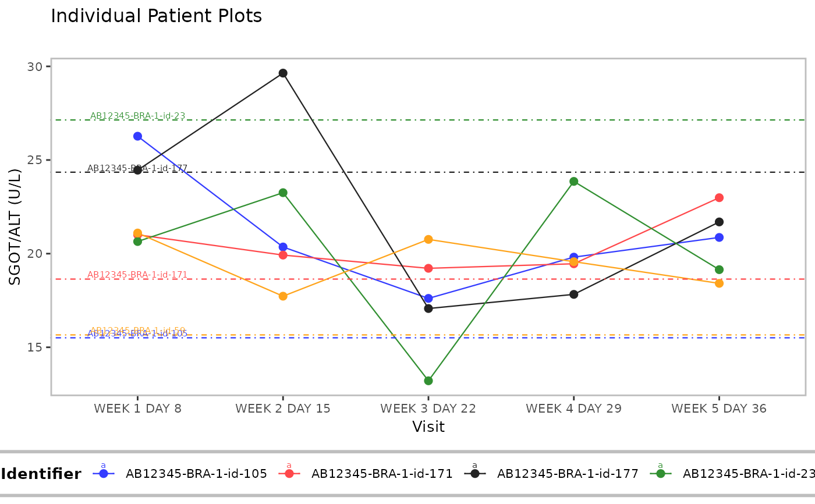Image resolution: width=815 pixels, height=504 pixels.
Task: Click the green id-23 legend marker
Action: click(x=660, y=474)
